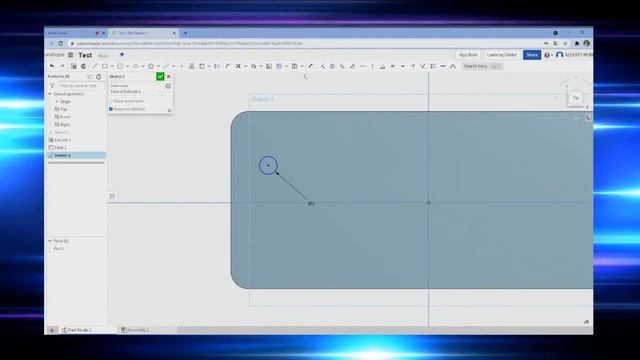Select the Front plane feature

point(65,117)
